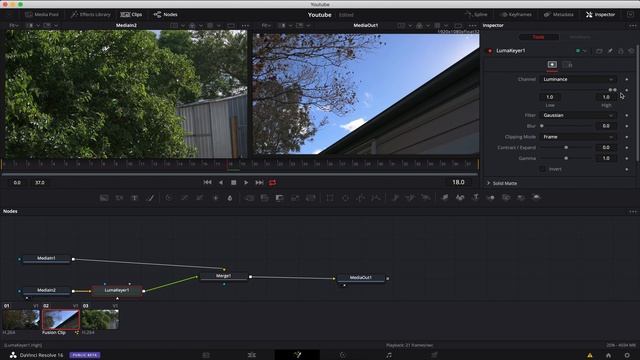Add a Merge node from the toolbar
640x360 pixels.
pyautogui.click(x=249, y=198)
